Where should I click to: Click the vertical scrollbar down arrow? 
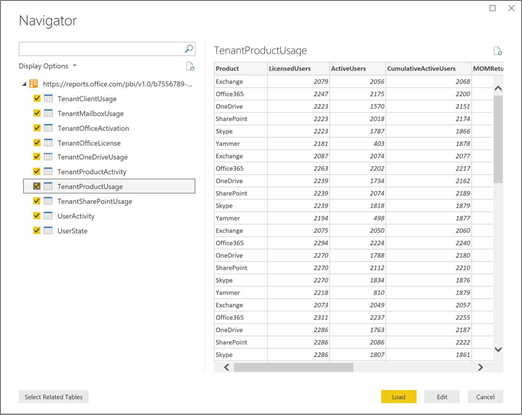(498, 350)
